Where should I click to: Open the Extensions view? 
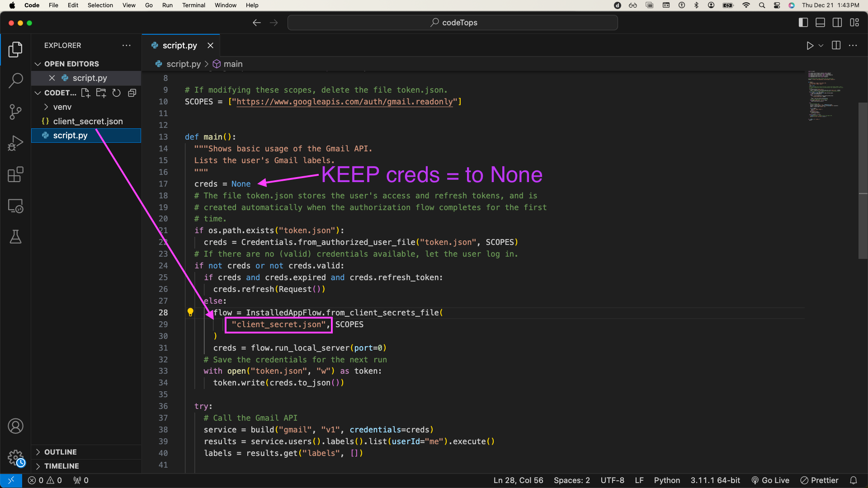click(x=15, y=174)
